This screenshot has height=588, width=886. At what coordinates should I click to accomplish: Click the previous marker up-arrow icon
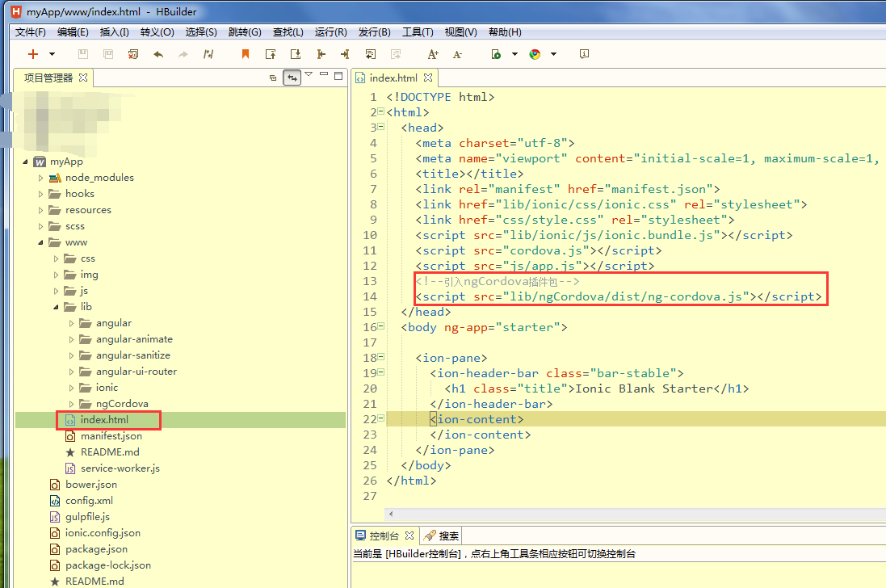[x=271, y=54]
